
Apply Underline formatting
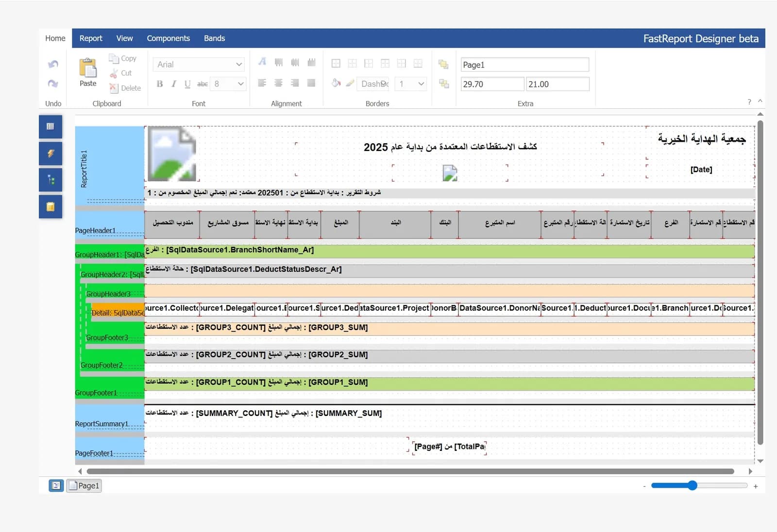tap(187, 84)
